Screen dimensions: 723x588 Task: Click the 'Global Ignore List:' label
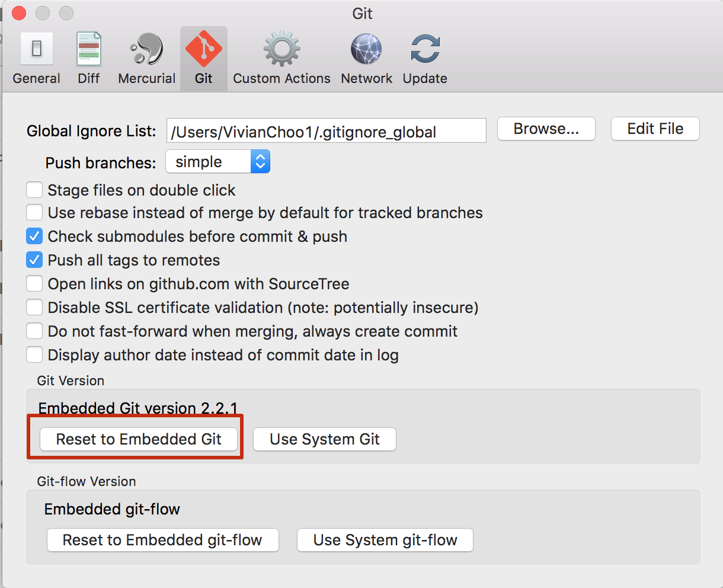coord(91,131)
